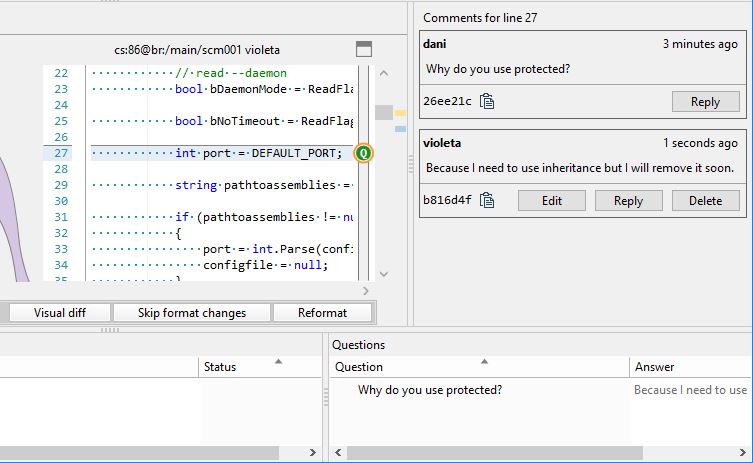Click the Reformat button
Image resolution: width=753 pixels, height=463 pixels.
point(322,313)
